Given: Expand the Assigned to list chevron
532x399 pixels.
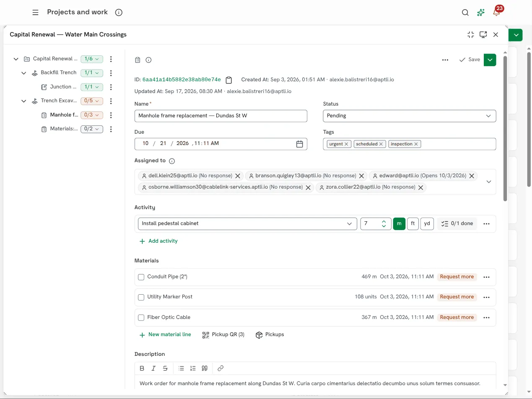Looking at the screenshot, I should [488, 182].
